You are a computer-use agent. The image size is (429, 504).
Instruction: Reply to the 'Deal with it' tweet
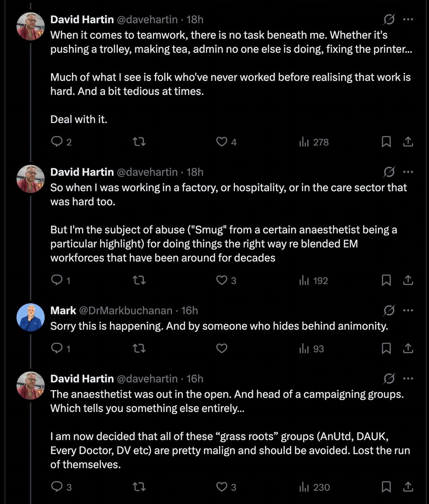click(x=57, y=142)
